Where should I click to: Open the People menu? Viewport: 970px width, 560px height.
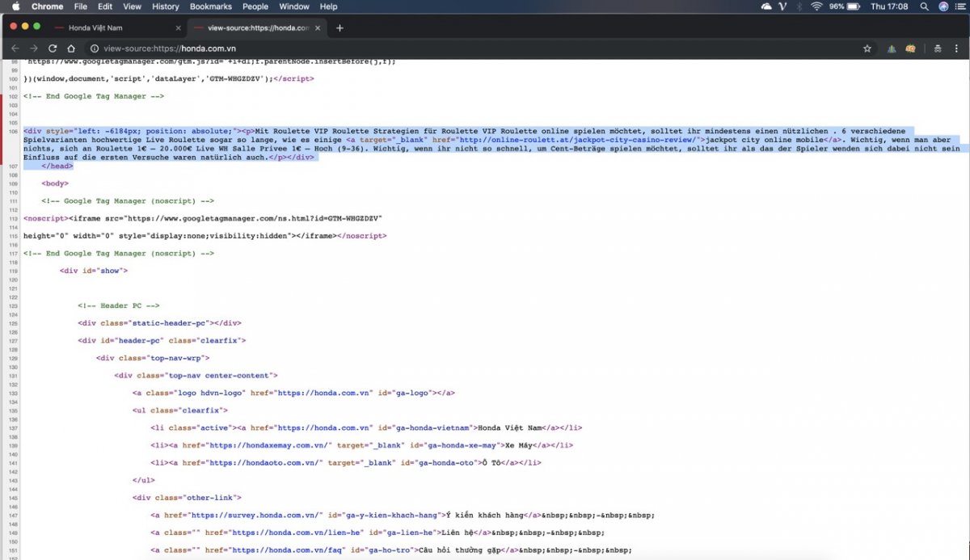[x=255, y=6]
